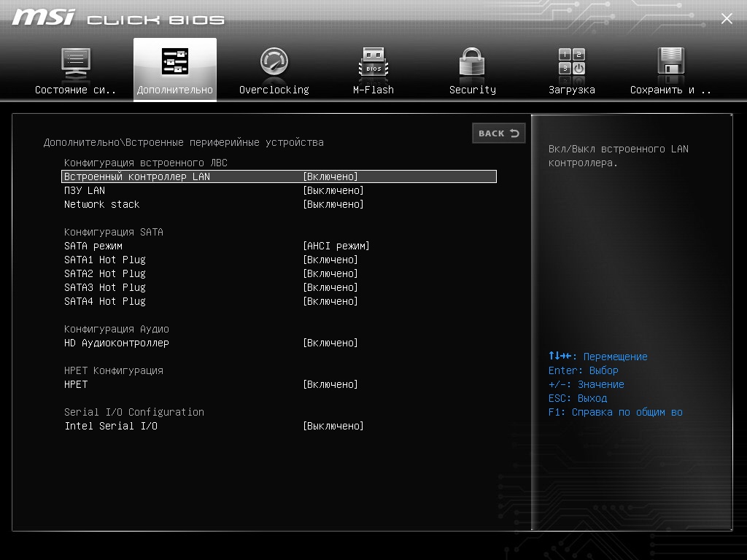Image resolution: width=747 pixels, height=560 pixels.
Task: Select the HPET setting label
Action: (76, 384)
